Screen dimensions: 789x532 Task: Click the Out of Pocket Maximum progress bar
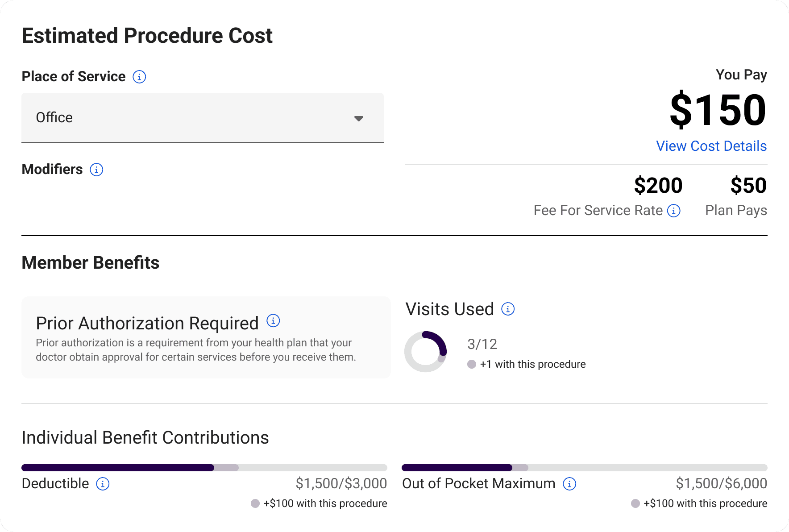click(x=584, y=468)
